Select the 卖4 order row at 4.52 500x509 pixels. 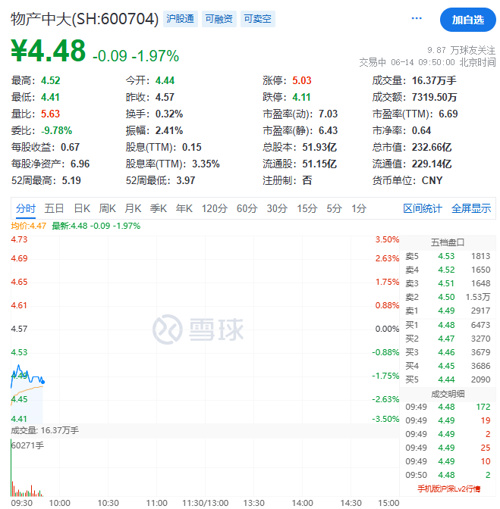coord(448,270)
